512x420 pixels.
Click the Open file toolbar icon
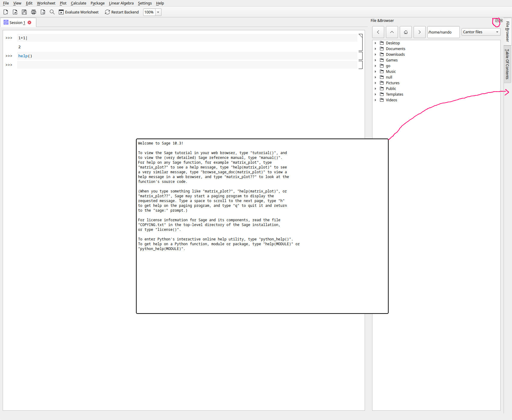pos(15,12)
